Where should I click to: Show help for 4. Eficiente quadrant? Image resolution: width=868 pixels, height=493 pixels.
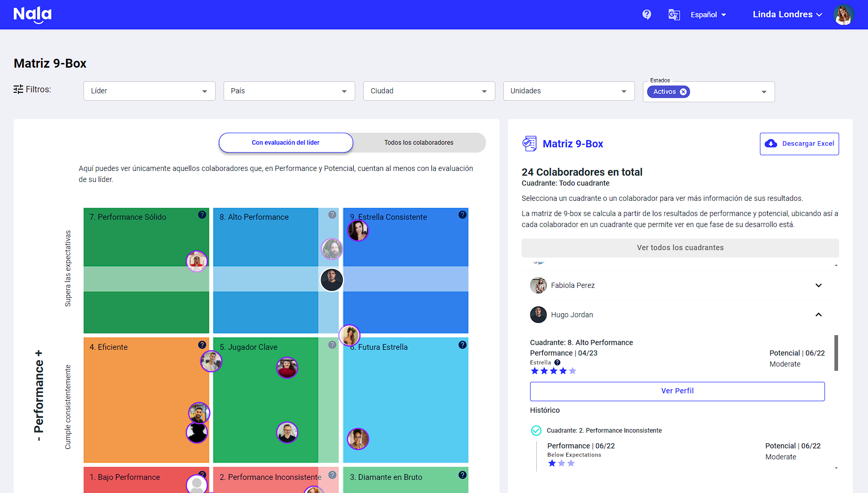[202, 345]
